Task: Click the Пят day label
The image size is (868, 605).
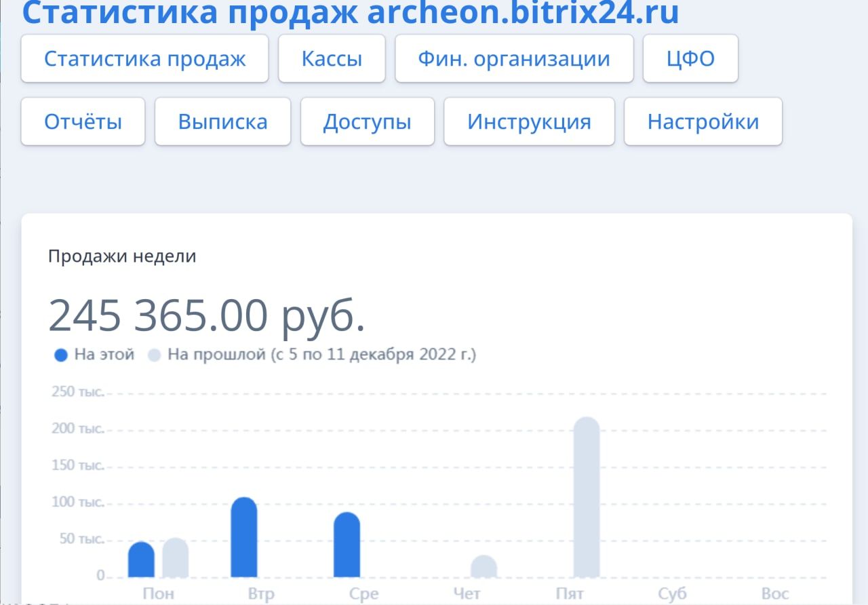Action: pos(570,594)
